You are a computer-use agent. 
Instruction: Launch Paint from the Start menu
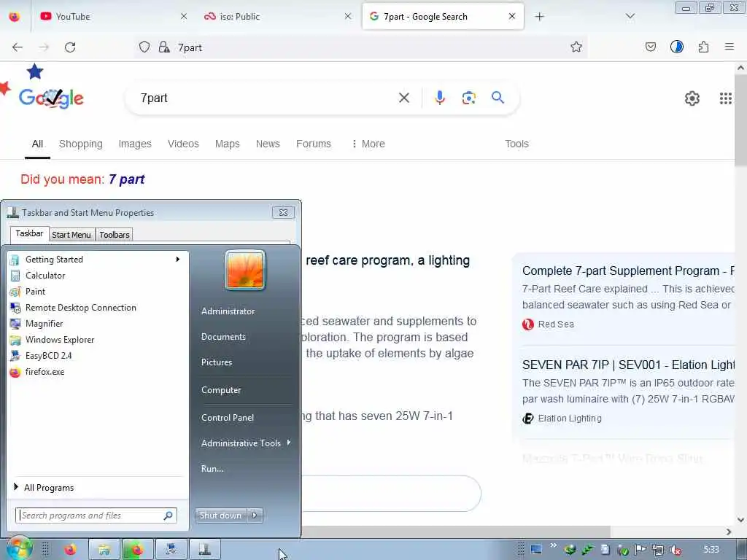(98, 292)
